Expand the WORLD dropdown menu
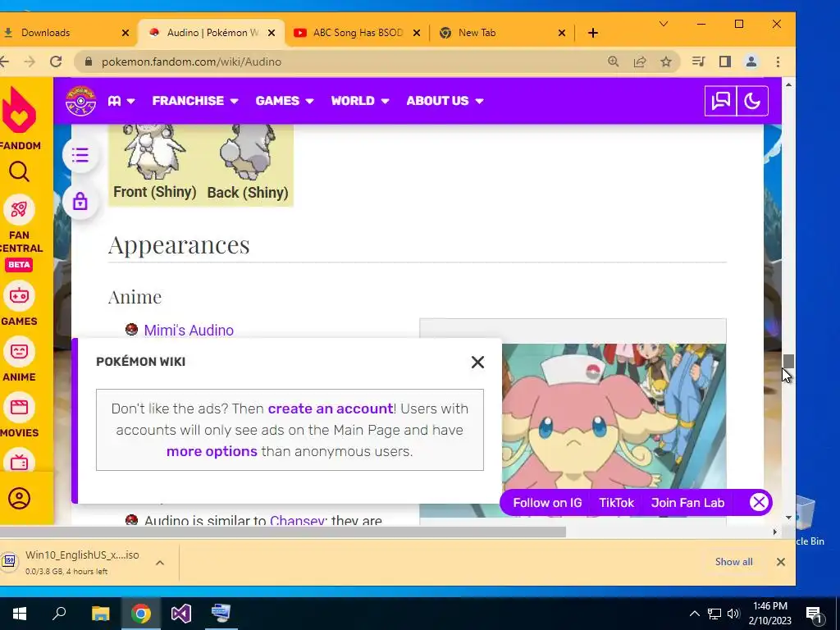The image size is (840, 630). tap(360, 101)
